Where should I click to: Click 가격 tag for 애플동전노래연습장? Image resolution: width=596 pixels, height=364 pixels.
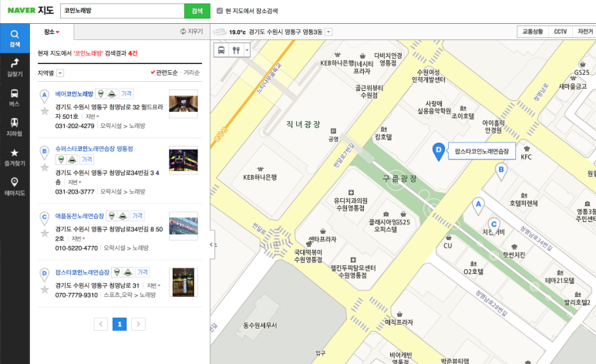[137, 216]
